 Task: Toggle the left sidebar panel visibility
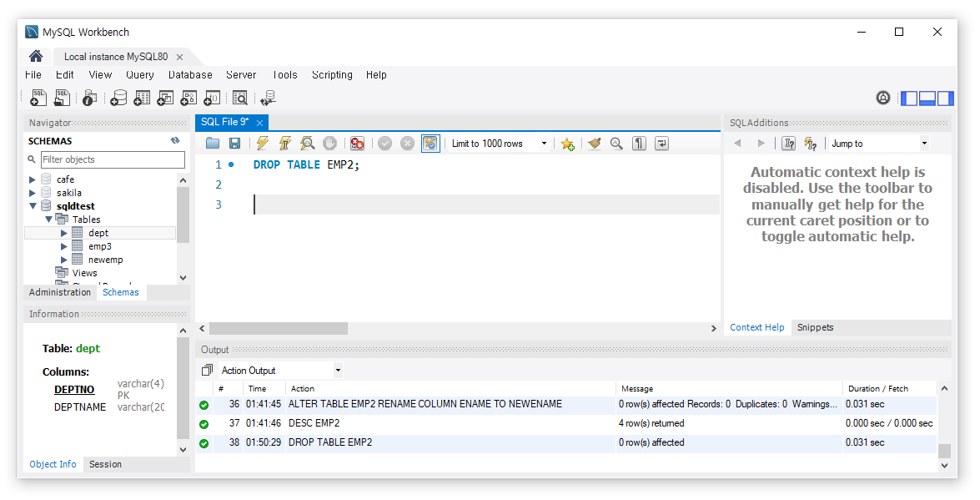pos(909,98)
